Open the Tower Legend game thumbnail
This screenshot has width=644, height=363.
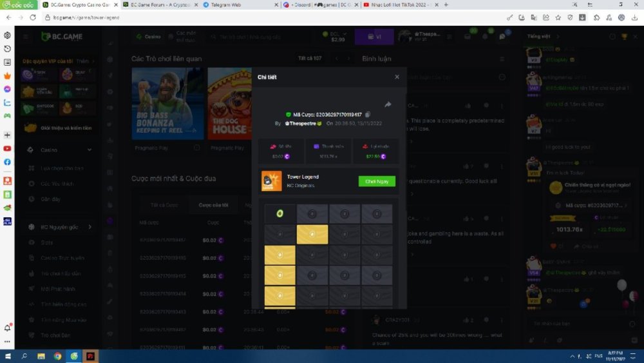(x=271, y=181)
